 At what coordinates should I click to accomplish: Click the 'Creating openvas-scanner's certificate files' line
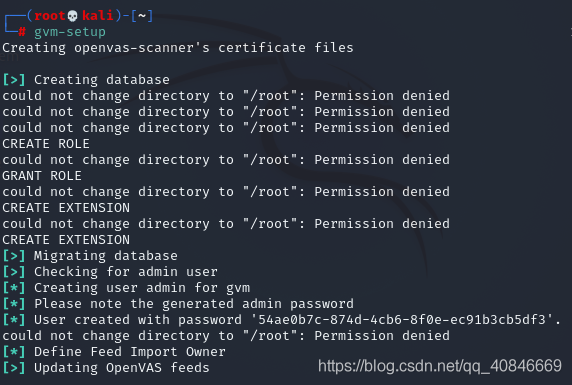(x=178, y=48)
